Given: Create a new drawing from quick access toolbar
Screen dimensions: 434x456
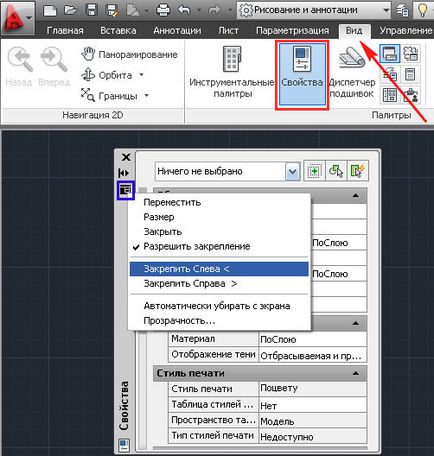Looking at the screenshot, I should pyautogui.click(x=50, y=10).
